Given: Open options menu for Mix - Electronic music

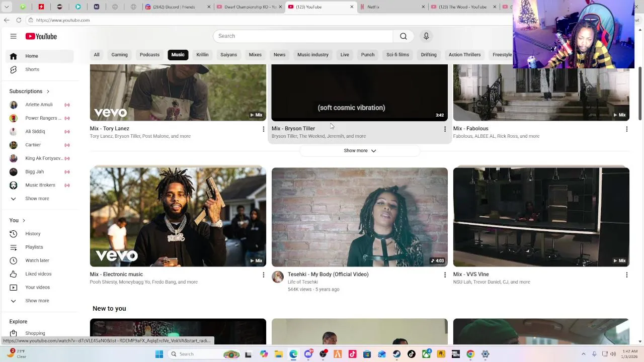Looking at the screenshot, I should 263,275.
